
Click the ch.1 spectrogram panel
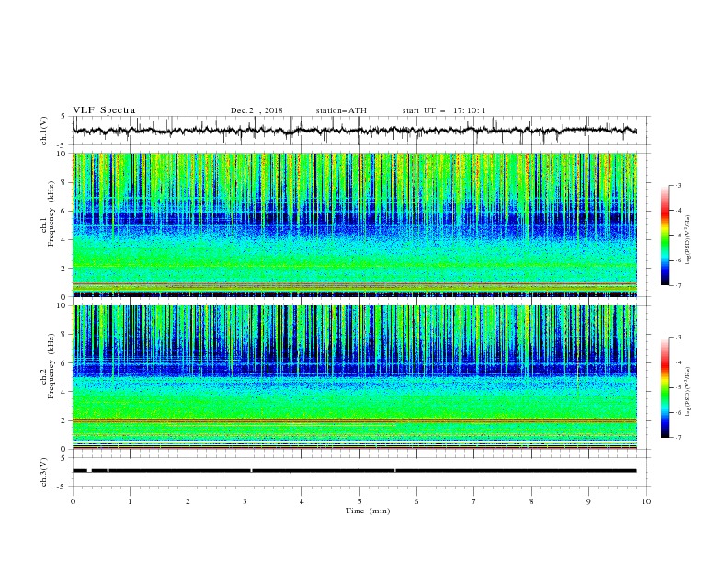tap(354, 224)
